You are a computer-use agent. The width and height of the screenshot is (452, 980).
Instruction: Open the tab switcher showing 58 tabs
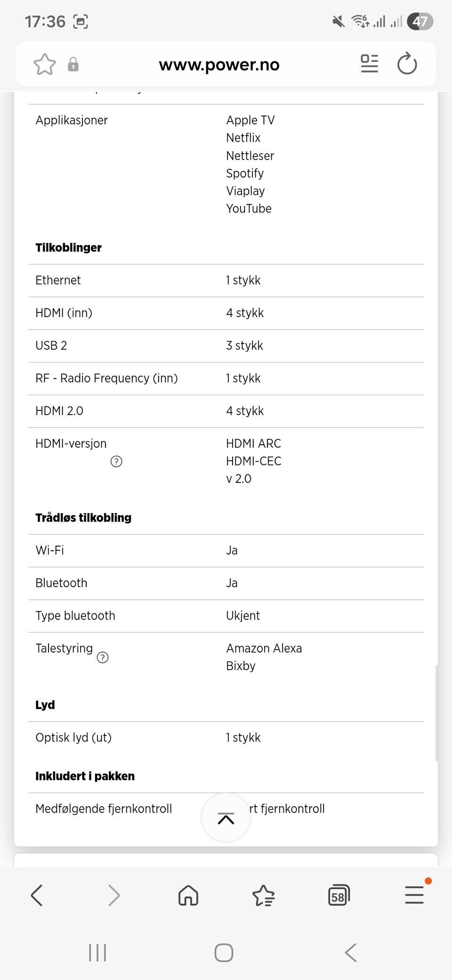pyautogui.click(x=339, y=895)
